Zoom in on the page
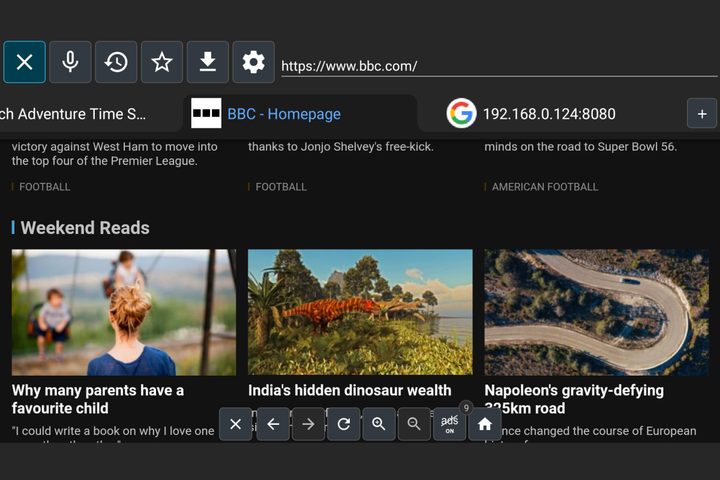720x480 pixels. click(x=379, y=424)
